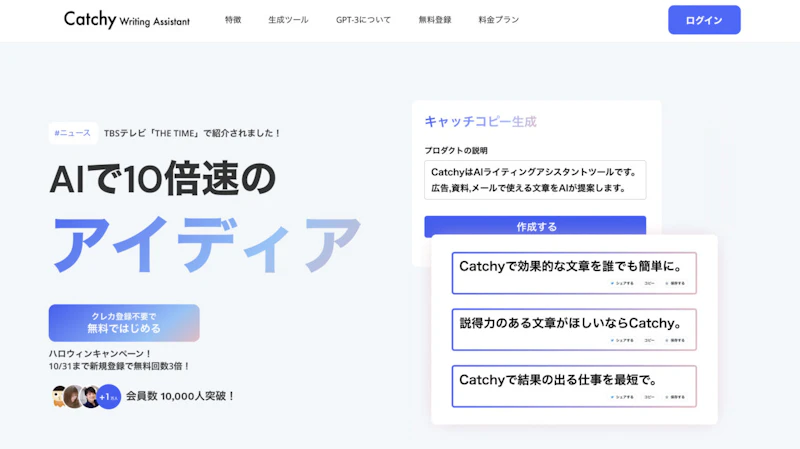Share the 'Catchyで効果的な文章を誰でも簡単に。' result
The image size is (800, 449).
(x=622, y=283)
